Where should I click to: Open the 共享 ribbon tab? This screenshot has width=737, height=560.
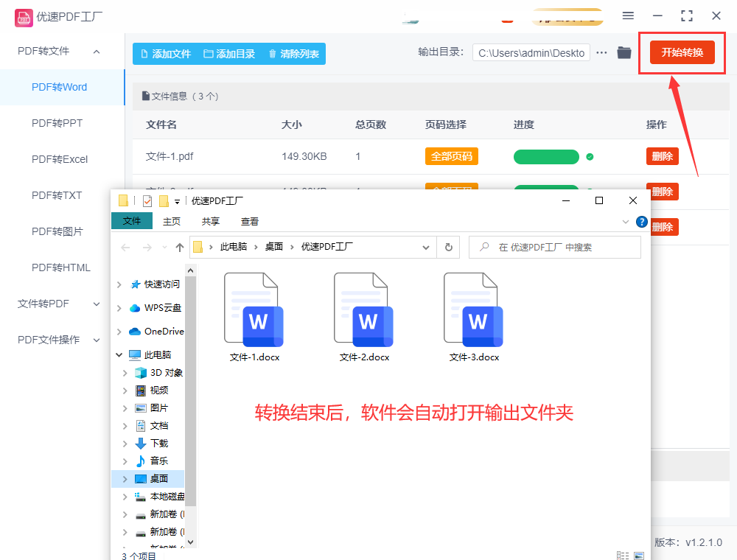[x=211, y=221]
